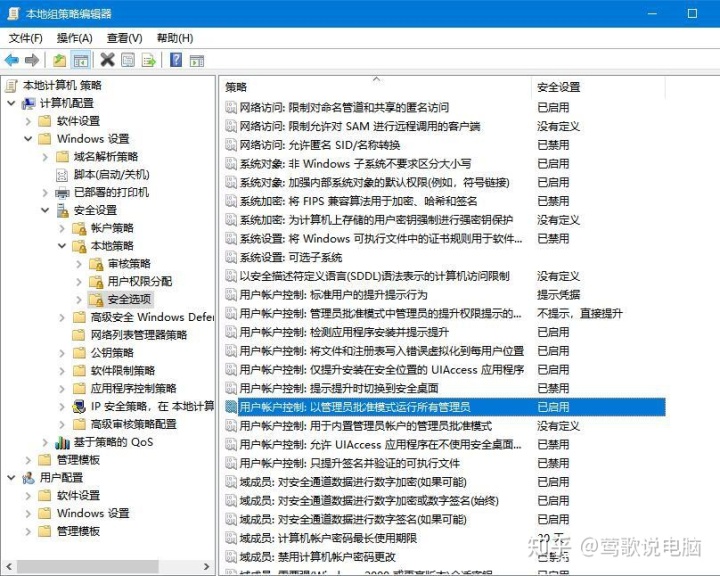Viewport: 720px width, 576px height.
Task: Select policy 用户帐户控制: 只提升签名并验证的可执行文件
Action: point(349,463)
